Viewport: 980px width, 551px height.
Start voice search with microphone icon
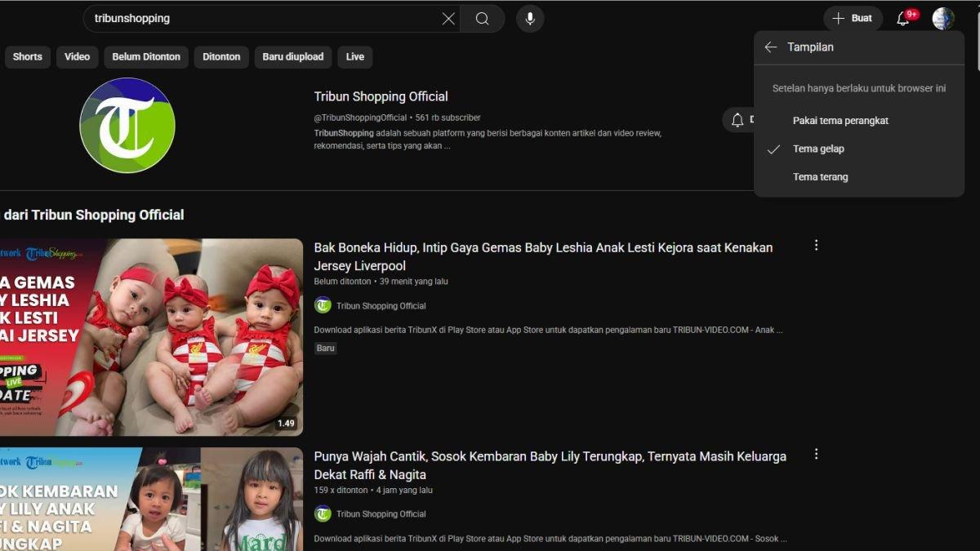tap(530, 19)
